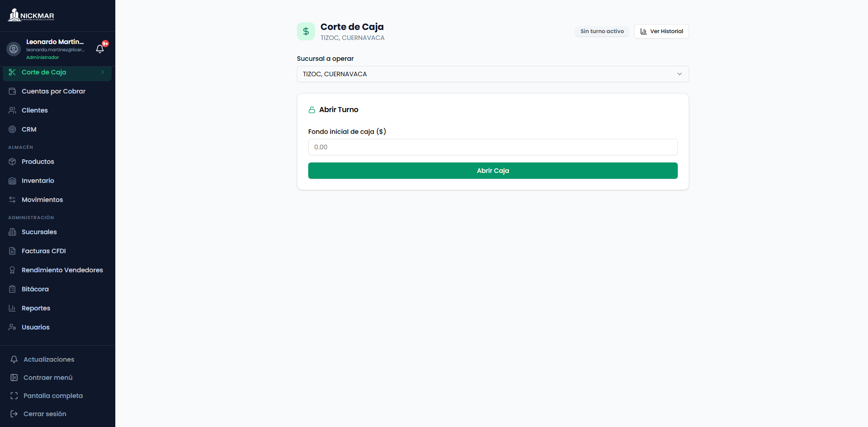Open Reportes section
This screenshot has height=427, width=868.
(57, 308)
